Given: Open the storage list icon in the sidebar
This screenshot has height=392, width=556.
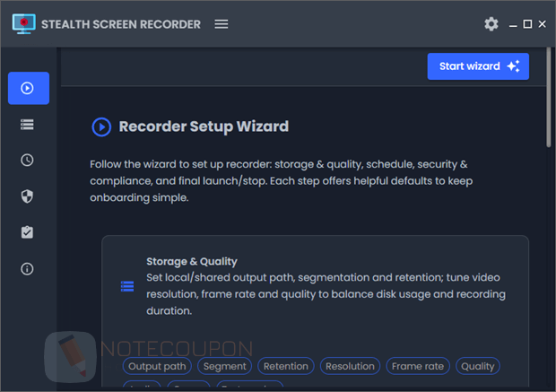Looking at the screenshot, I should pyautogui.click(x=27, y=125).
